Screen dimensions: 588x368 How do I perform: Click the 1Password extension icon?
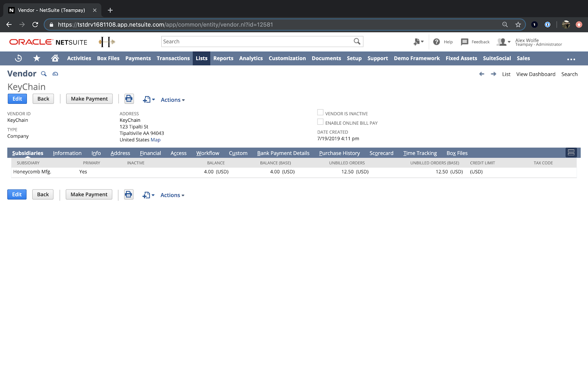(548, 25)
